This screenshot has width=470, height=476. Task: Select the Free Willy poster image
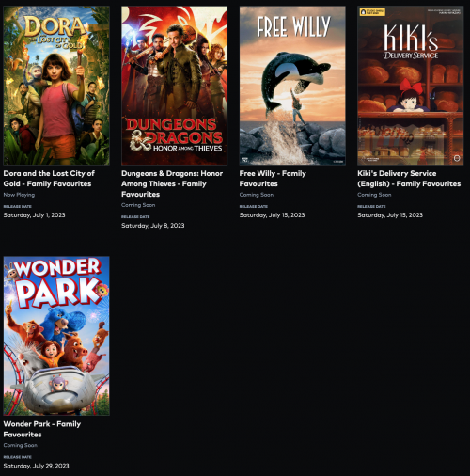click(292, 86)
